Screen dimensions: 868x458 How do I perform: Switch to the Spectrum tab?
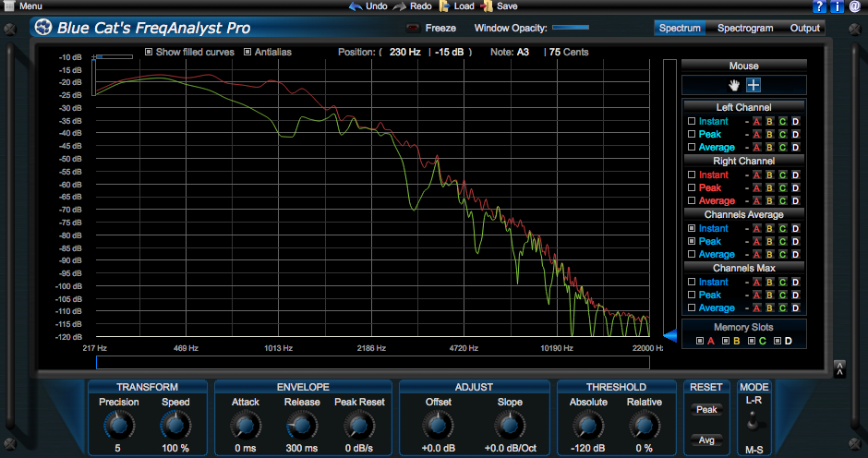pos(680,28)
